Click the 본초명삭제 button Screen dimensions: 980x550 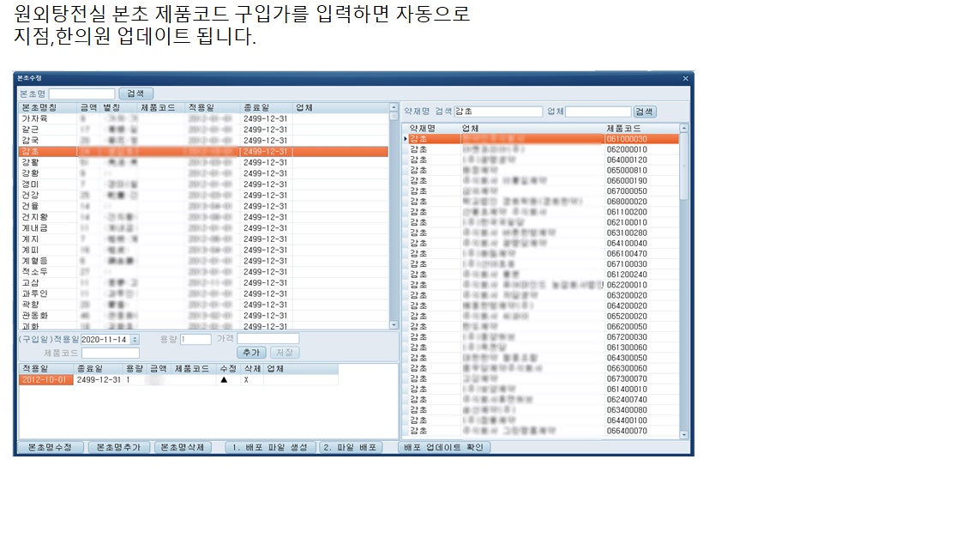[183, 448]
